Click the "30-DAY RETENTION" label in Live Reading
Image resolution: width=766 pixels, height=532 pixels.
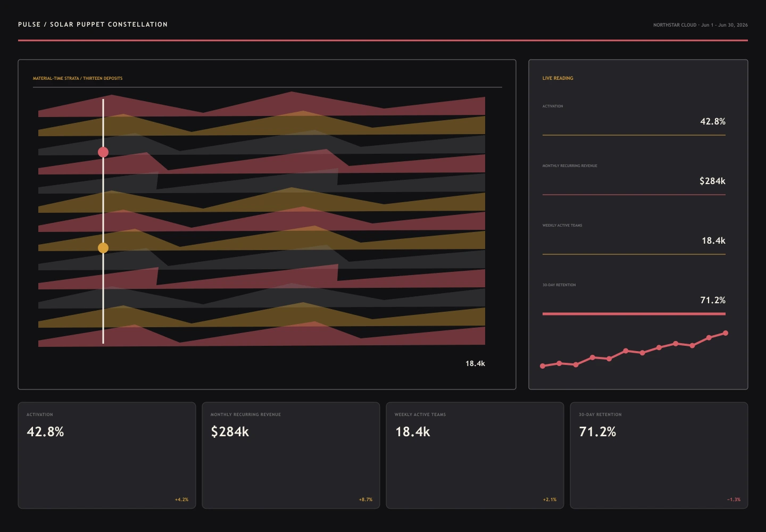559,285
